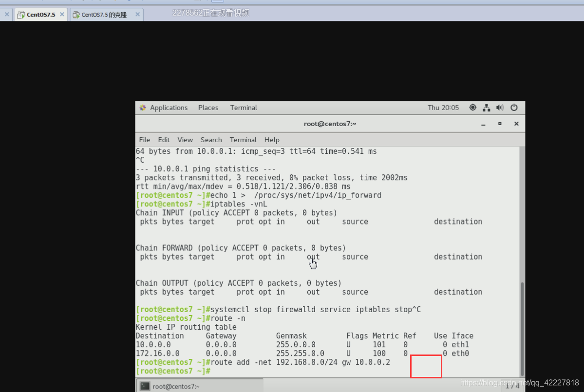Click the CentOS7.5 clone tab VM icon
The width and height of the screenshot is (584, 392).
(76, 15)
